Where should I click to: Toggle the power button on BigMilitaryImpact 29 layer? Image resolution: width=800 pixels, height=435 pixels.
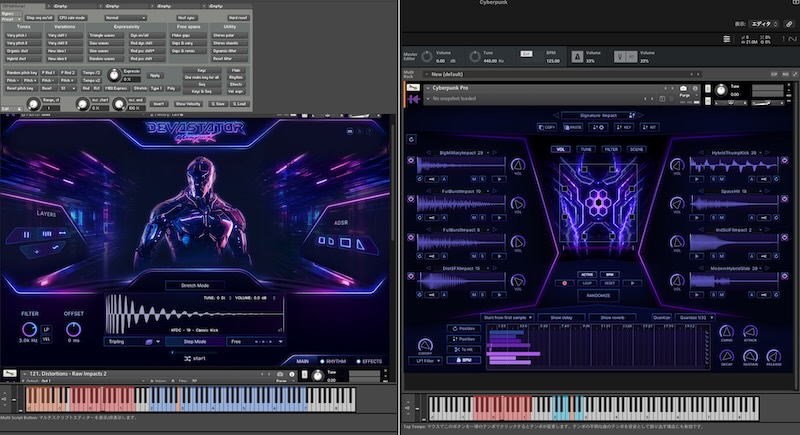point(411,160)
